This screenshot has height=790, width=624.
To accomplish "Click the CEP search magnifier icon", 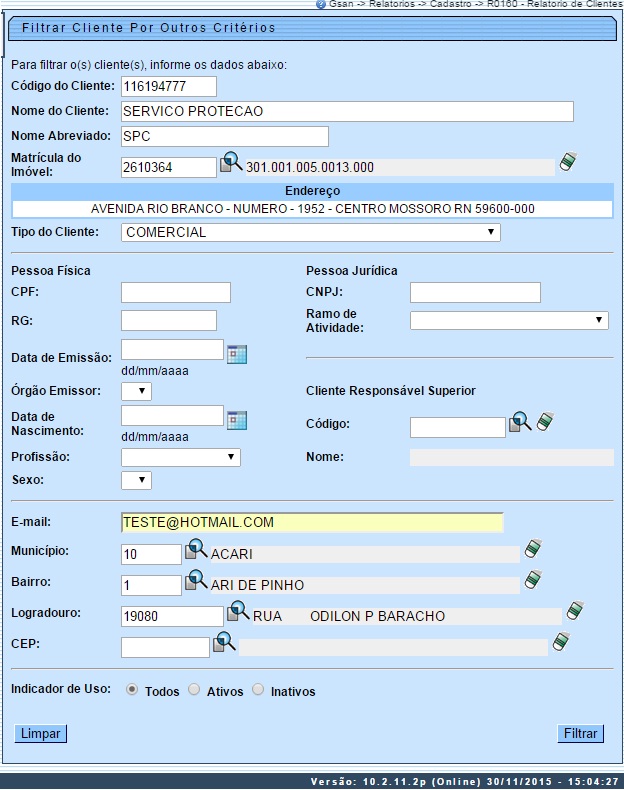I will pyautogui.click(x=224, y=643).
